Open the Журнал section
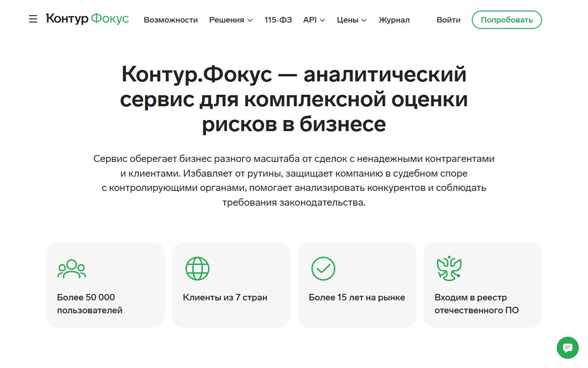 [x=394, y=20]
